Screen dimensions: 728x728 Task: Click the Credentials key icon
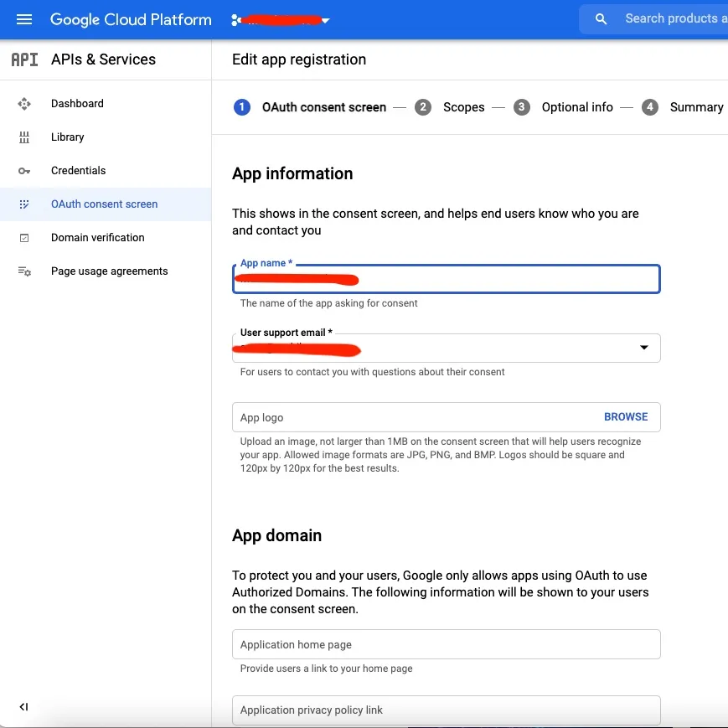(x=24, y=171)
